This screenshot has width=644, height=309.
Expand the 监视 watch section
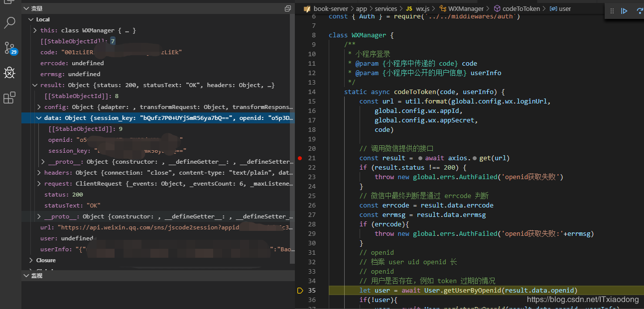(26, 275)
